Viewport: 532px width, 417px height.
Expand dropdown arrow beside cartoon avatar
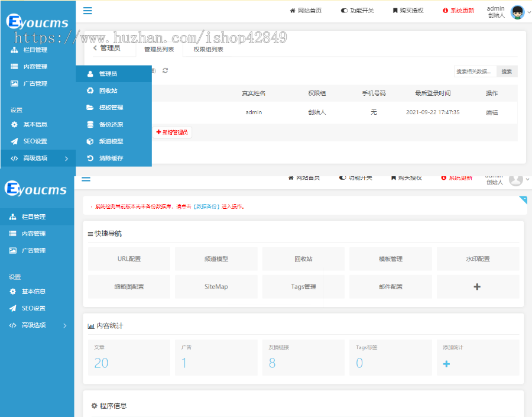528,12
